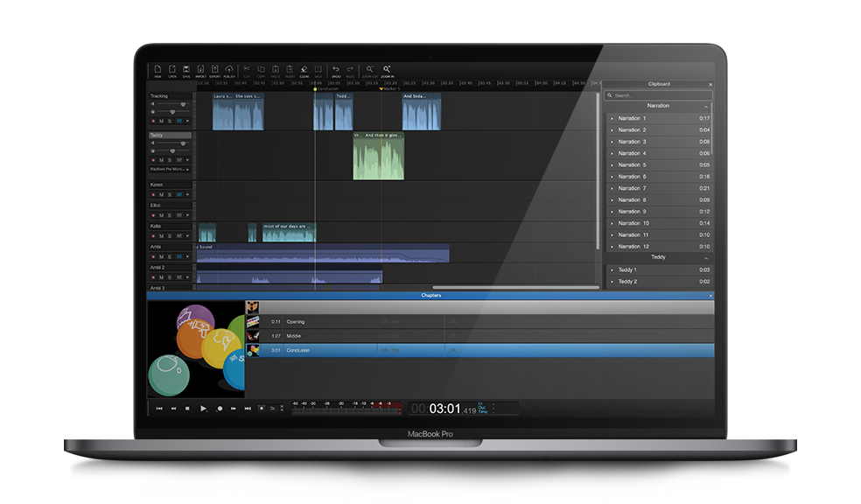Mute the Tracking track
Screen dimensions: 861x504
click(162, 122)
